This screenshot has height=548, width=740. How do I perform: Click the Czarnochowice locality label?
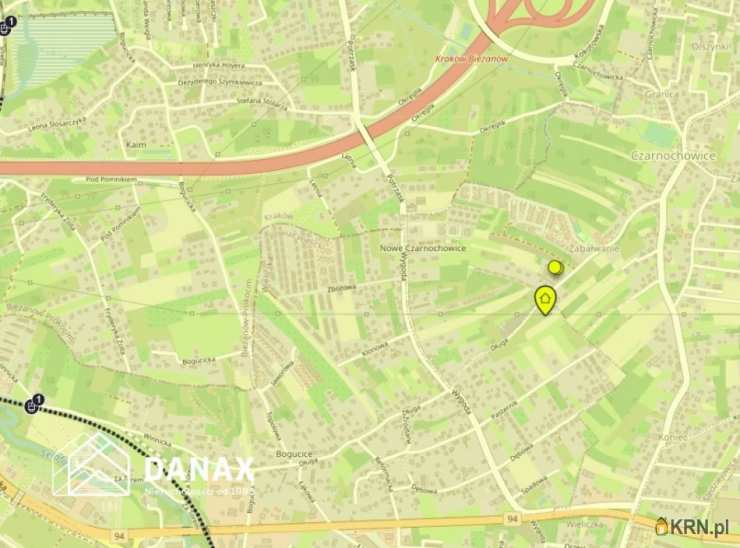(673, 156)
